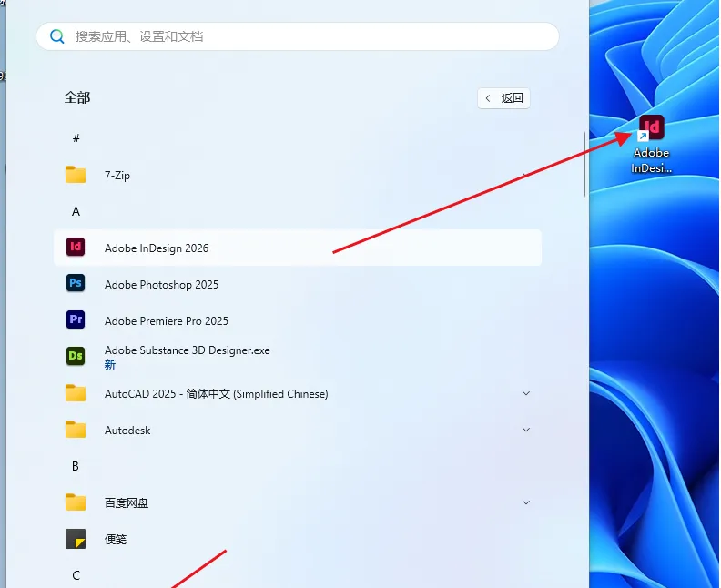Open Adobe Substance 3D Designer icon
This screenshot has width=721, height=588.
[x=76, y=356]
